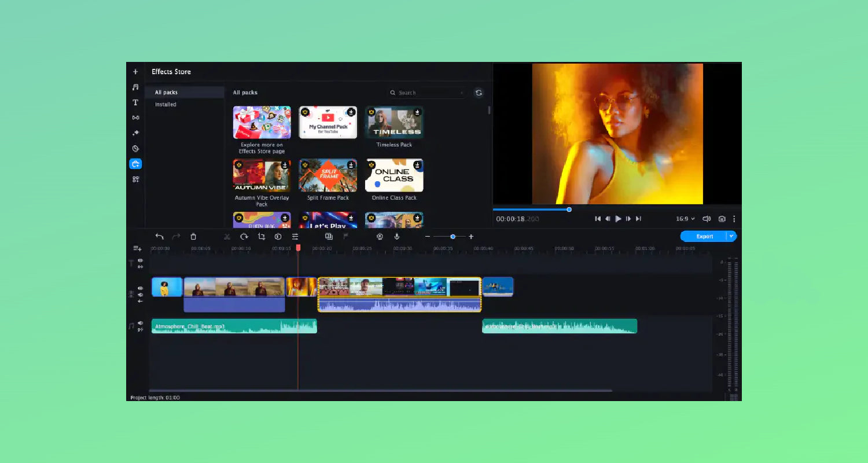
Task: Hide the titles track using eye icon
Action: [x=140, y=260]
